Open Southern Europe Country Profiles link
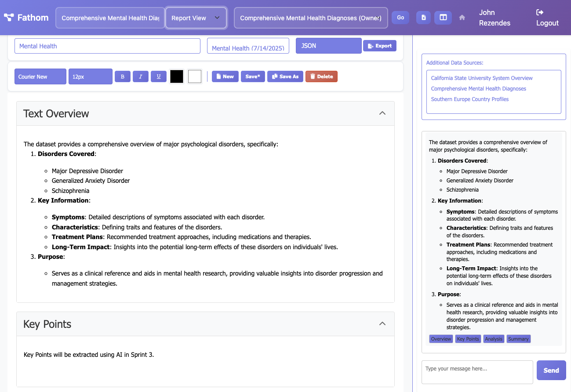The image size is (571, 392). 469,99
